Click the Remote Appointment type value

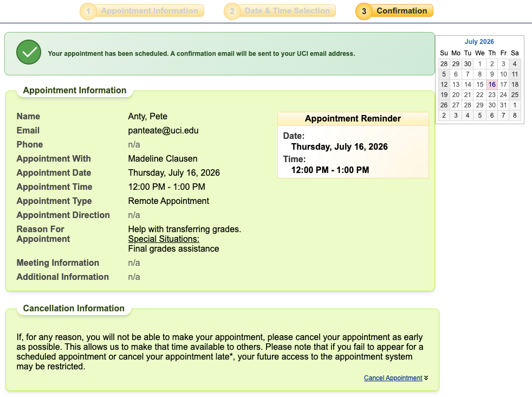point(168,201)
